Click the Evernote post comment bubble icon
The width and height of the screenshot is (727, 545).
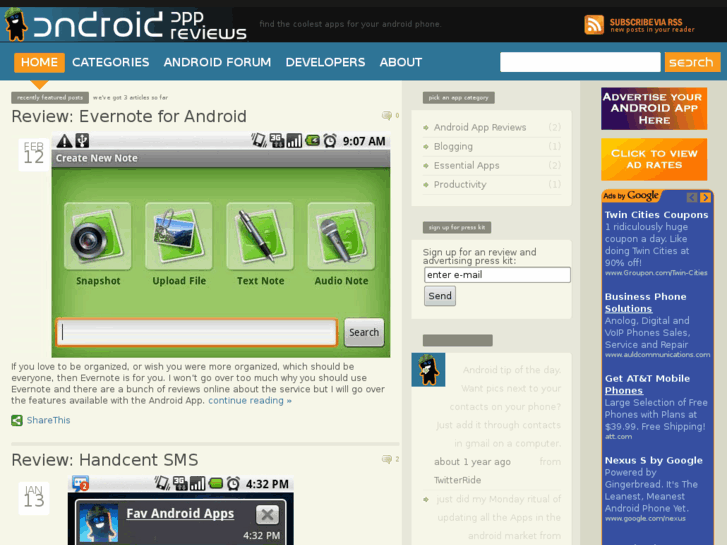coord(386,115)
